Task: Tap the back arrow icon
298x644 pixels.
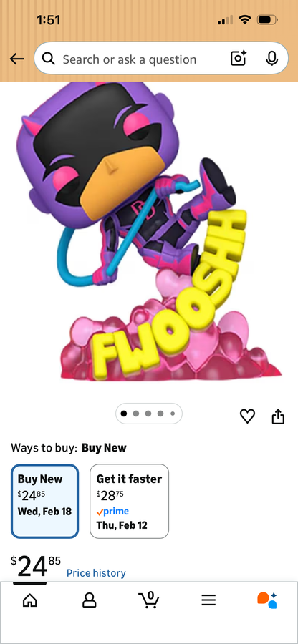Action: 17,59
